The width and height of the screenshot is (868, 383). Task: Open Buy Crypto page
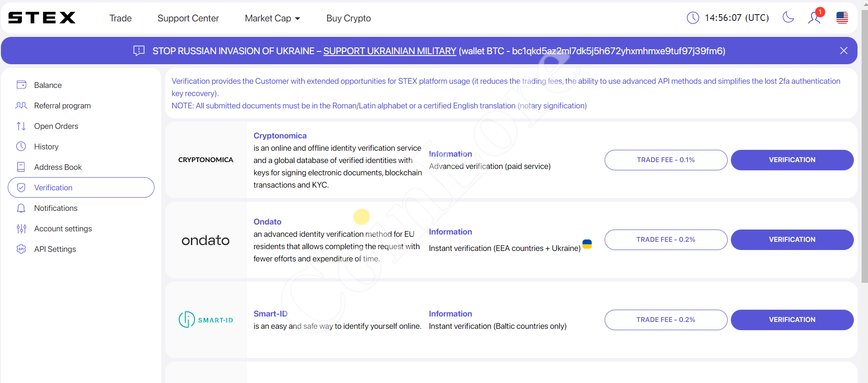click(349, 18)
